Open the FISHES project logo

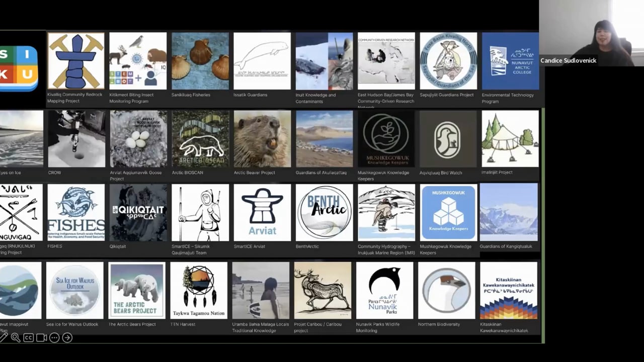tap(76, 212)
